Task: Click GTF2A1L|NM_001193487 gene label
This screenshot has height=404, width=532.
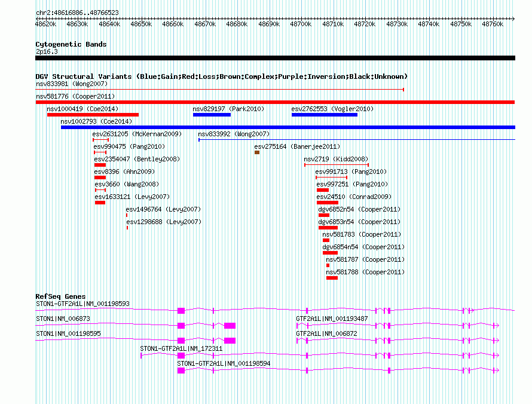Action: coord(332,319)
